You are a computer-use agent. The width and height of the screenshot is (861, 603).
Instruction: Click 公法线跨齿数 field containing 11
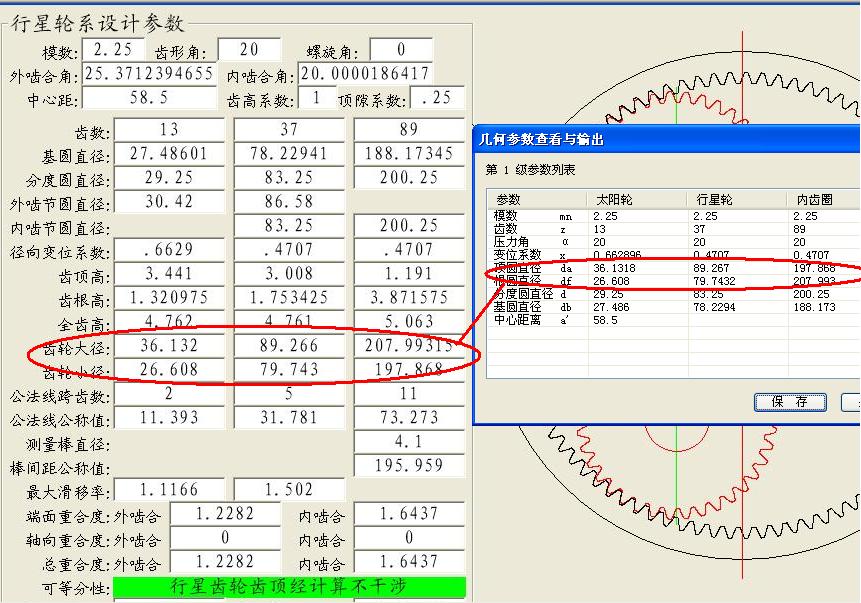point(409,394)
